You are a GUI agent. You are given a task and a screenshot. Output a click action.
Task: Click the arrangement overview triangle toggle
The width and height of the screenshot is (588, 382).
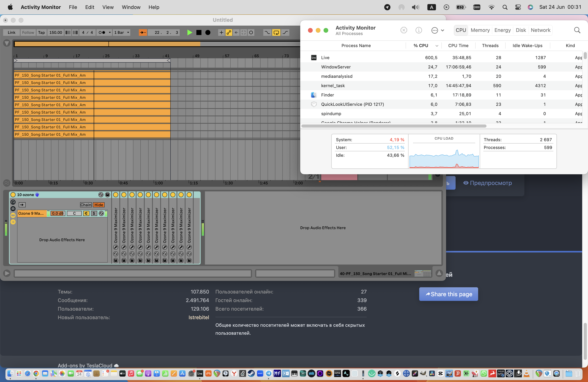pyautogui.click(x=7, y=43)
